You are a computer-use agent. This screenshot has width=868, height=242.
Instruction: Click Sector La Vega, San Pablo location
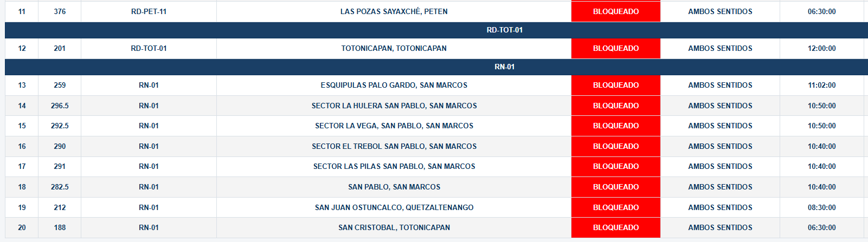[394, 126]
